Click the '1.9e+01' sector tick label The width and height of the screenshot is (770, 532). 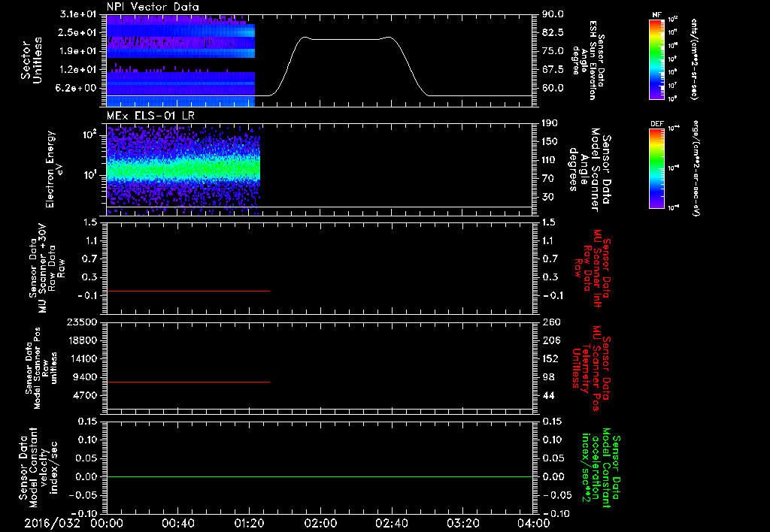tap(79, 51)
